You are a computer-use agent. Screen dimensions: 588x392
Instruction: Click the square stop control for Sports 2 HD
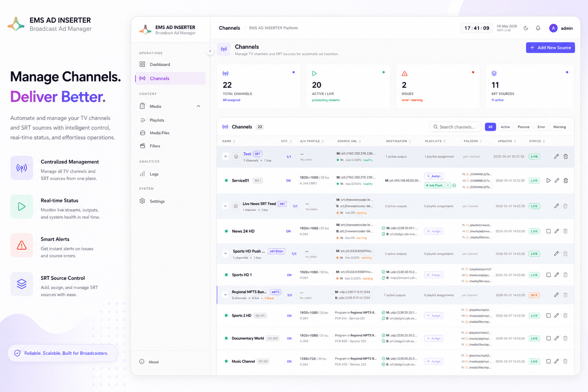pyautogui.click(x=548, y=315)
